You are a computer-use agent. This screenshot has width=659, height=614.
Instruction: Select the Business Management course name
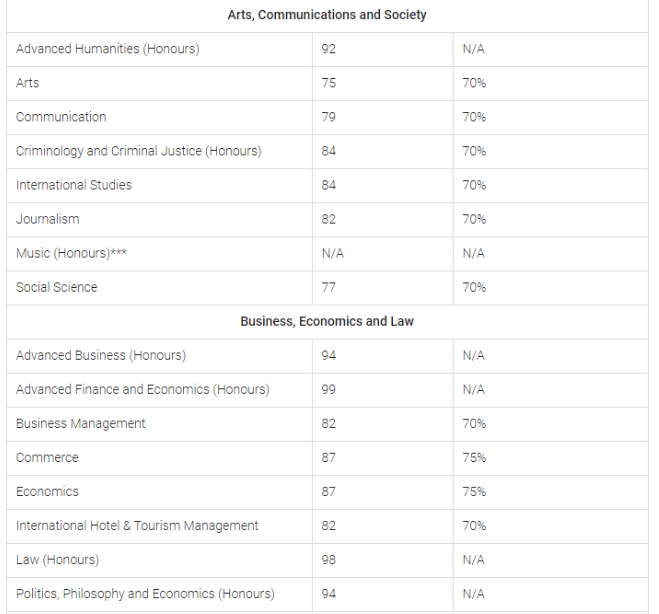(81, 423)
